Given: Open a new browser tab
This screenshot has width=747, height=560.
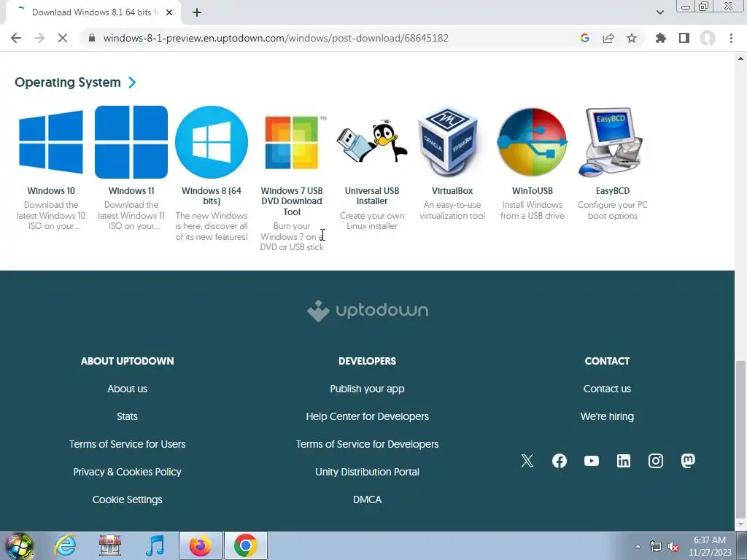Looking at the screenshot, I should (197, 12).
